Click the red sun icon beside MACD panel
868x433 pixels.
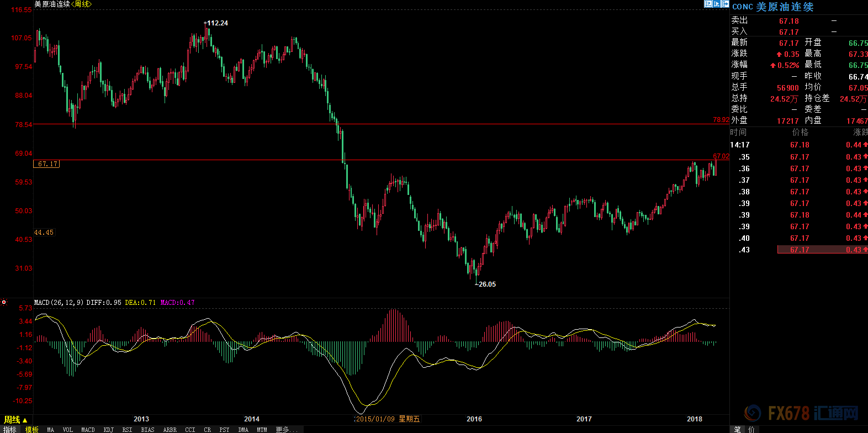click(4, 302)
